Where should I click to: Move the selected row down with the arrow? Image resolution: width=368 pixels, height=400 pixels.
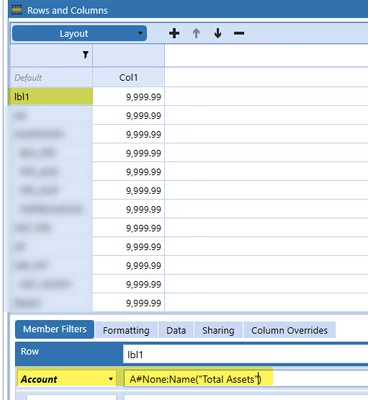click(x=218, y=33)
